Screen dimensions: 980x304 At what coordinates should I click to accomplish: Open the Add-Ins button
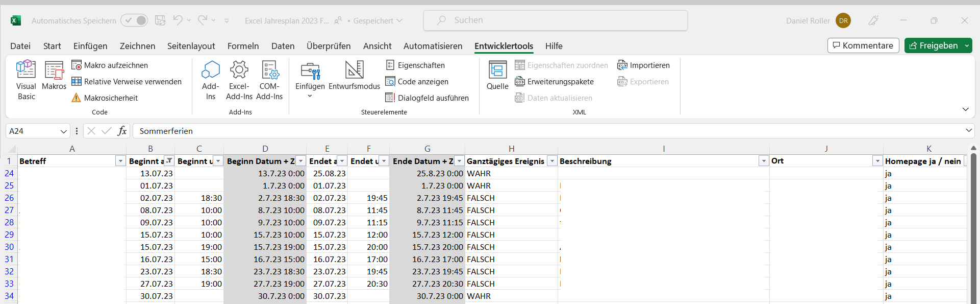[x=211, y=80]
